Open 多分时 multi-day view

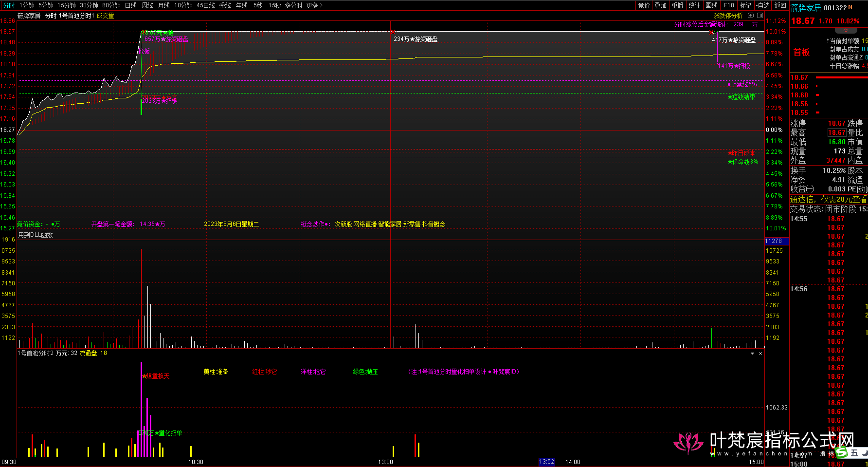(x=293, y=5)
